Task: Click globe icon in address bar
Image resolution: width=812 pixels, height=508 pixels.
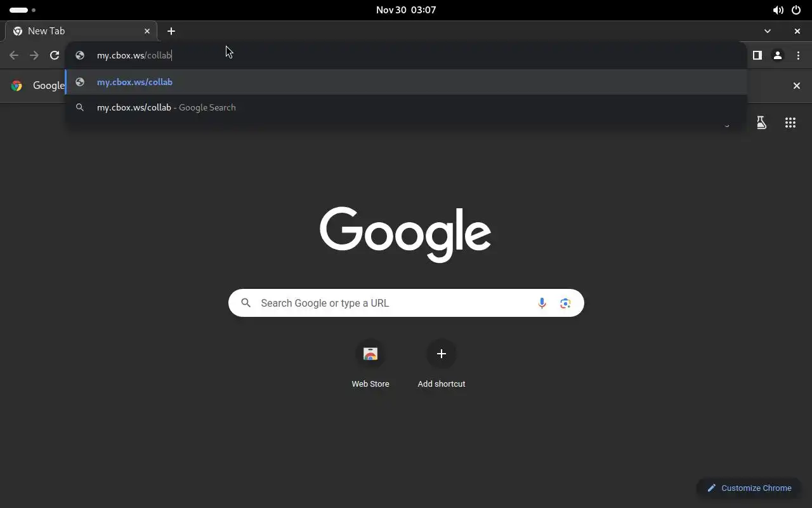Action: coord(80,55)
